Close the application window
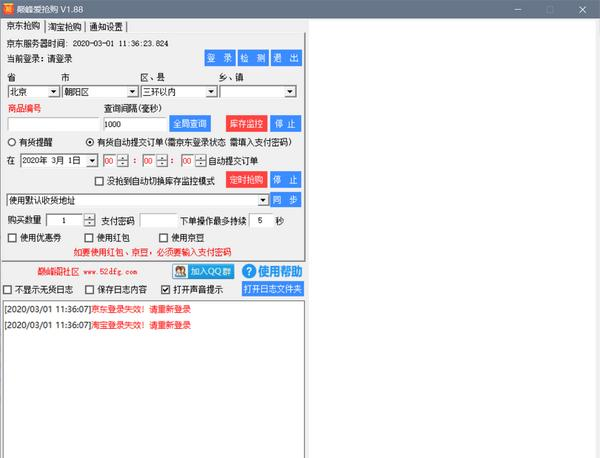The height and width of the screenshot is (458, 600). [x=582, y=9]
